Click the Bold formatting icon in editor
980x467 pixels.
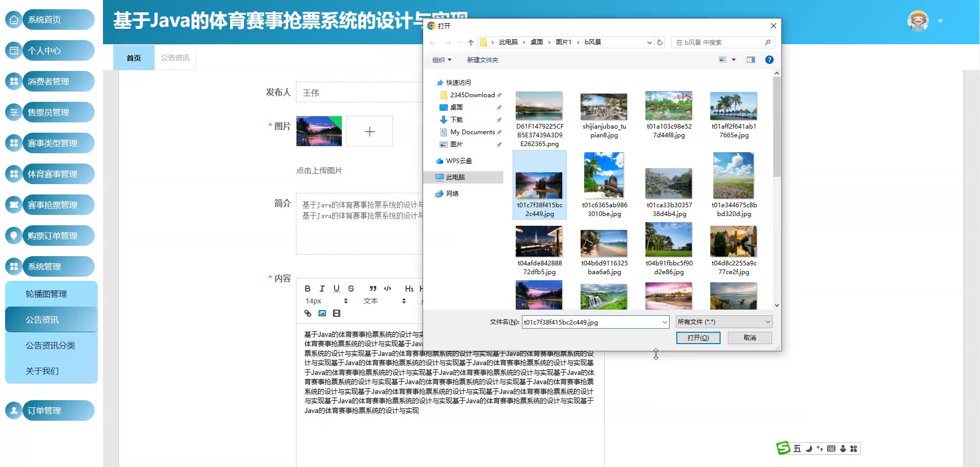coord(307,289)
